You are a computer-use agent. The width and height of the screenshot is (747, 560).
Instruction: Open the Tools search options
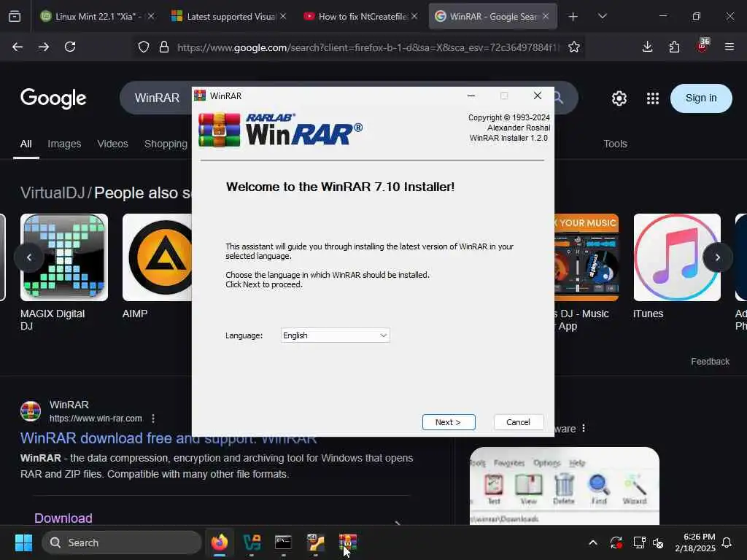pos(615,144)
